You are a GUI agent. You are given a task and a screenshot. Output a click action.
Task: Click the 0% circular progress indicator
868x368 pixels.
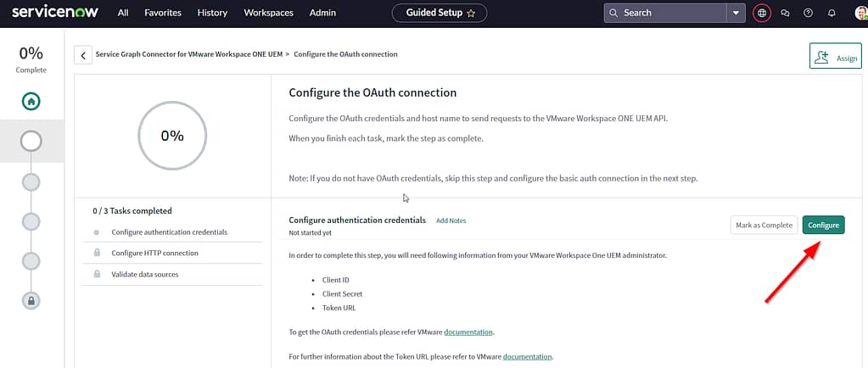171,136
